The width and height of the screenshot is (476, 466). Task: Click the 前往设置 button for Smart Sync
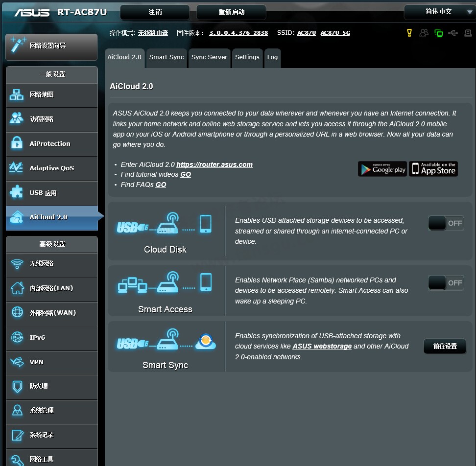(x=445, y=346)
